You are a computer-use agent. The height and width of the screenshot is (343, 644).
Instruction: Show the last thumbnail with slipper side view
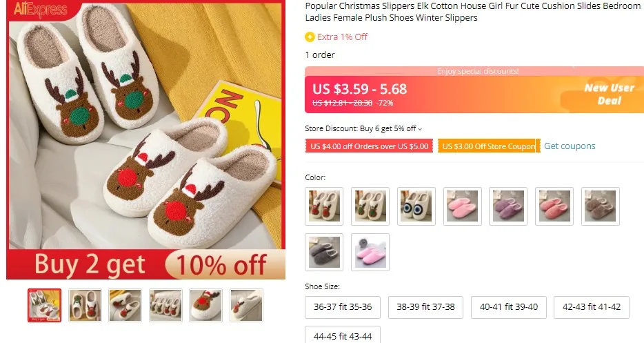(246, 305)
